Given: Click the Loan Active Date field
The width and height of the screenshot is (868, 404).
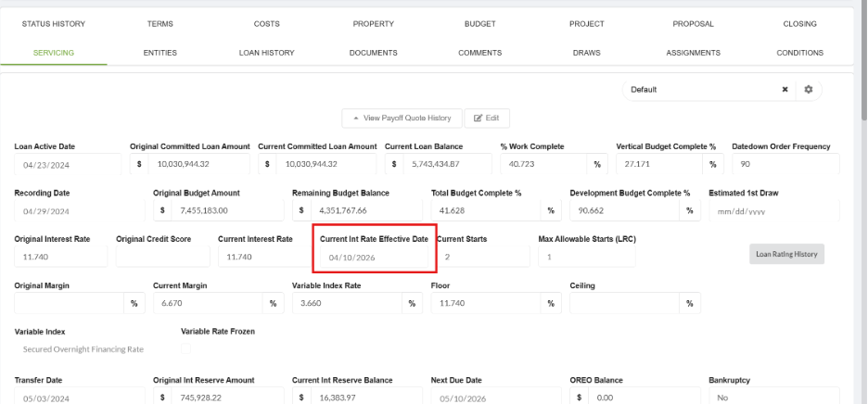Looking at the screenshot, I should click(x=68, y=164).
